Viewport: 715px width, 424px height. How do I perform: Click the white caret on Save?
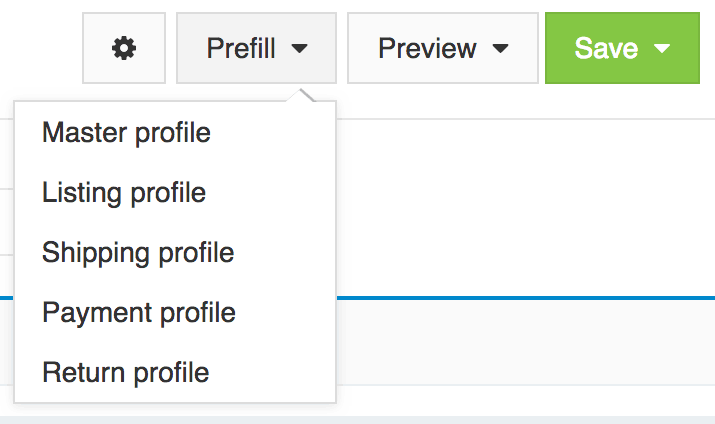(661, 48)
